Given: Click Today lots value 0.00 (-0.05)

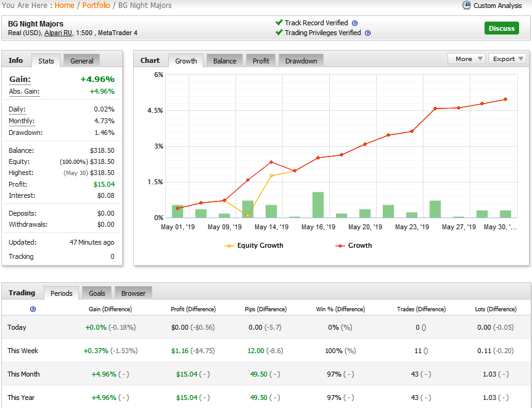Looking at the screenshot, I should (x=496, y=327).
